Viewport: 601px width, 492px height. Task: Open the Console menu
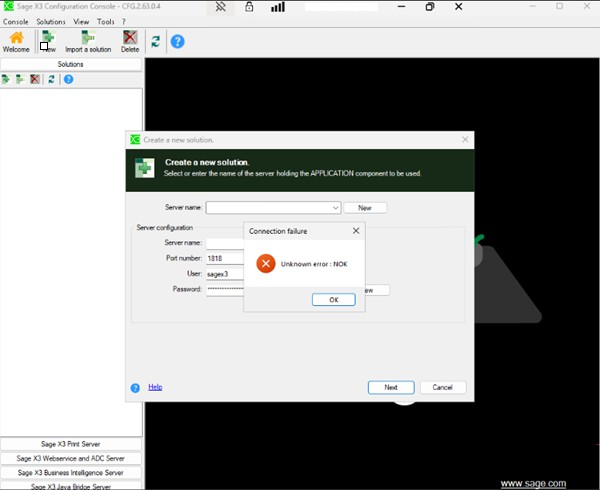(16, 22)
